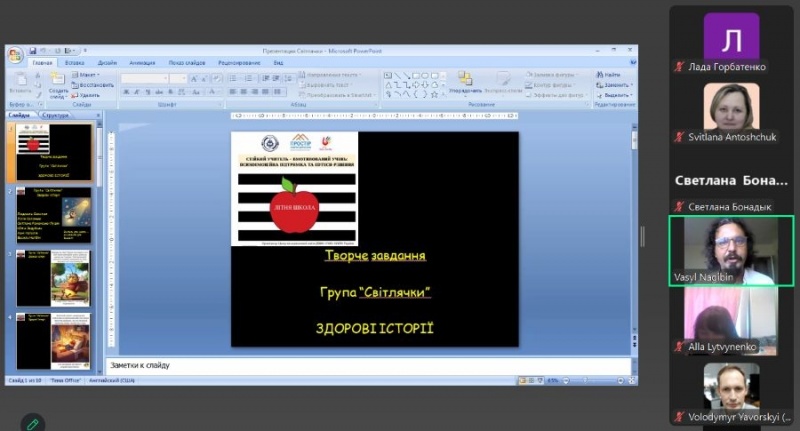This screenshot has height=431, width=800.
Task: Select slide 3 thumbnail with bear picture
Action: click(54, 278)
